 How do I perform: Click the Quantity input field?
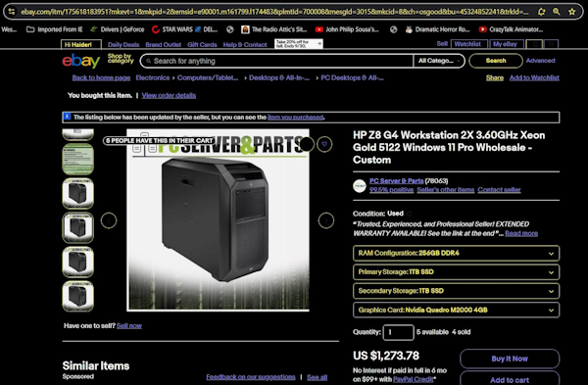(398, 332)
